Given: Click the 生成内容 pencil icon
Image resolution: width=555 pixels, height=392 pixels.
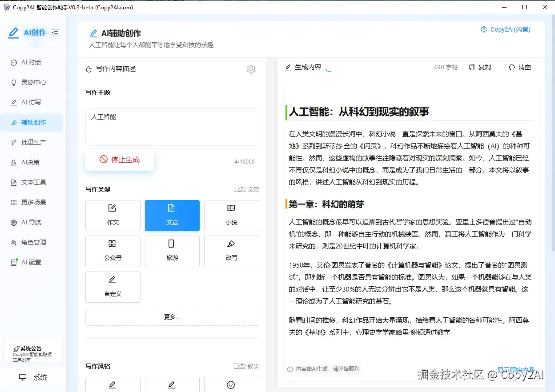Looking at the screenshot, I should click(x=288, y=67).
